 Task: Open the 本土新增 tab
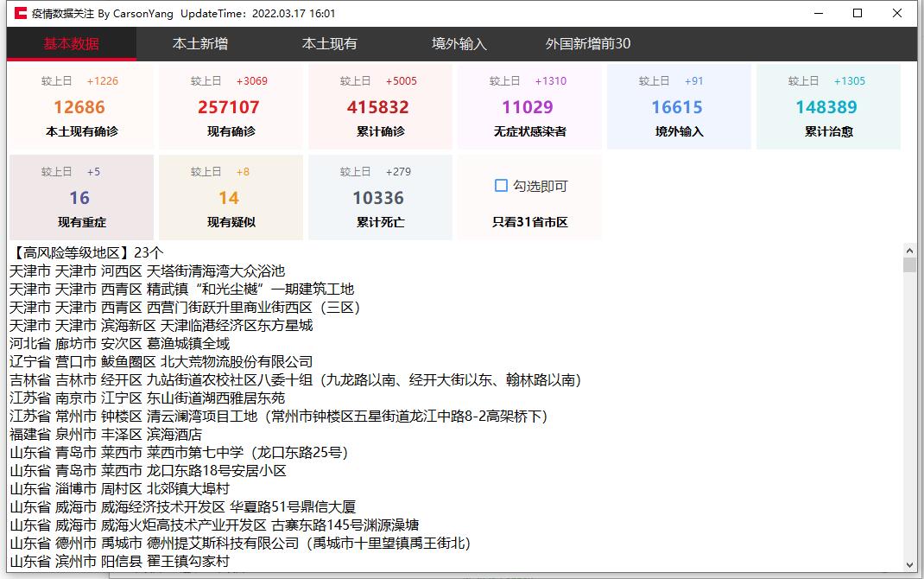(200, 44)
